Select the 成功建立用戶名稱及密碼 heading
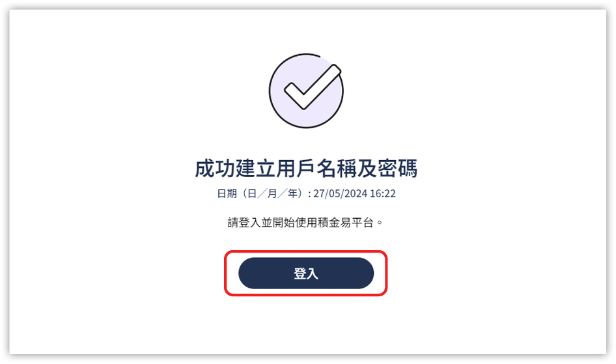The image size is (616, 364). click(306, 169)
